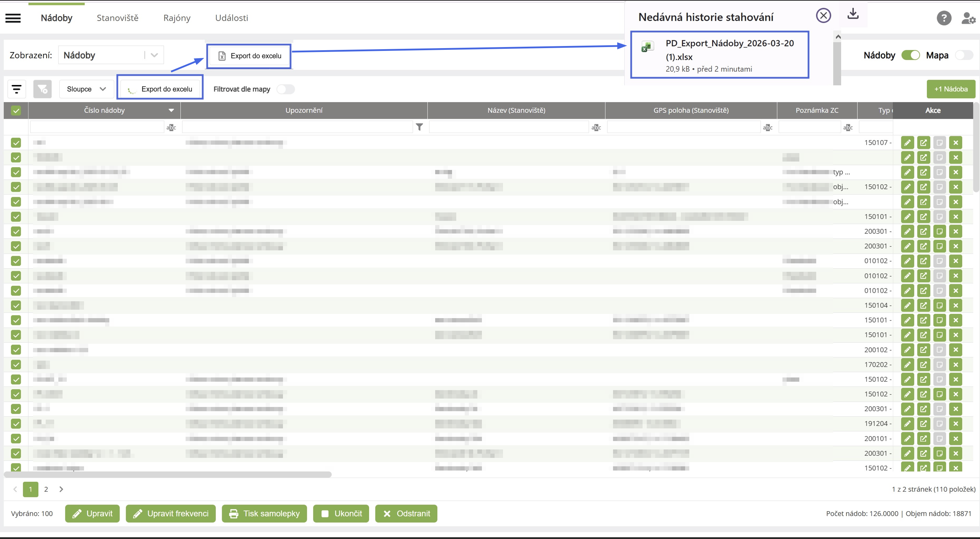
Task: Click the Tisk samolepky button
Action: point(264,514)
